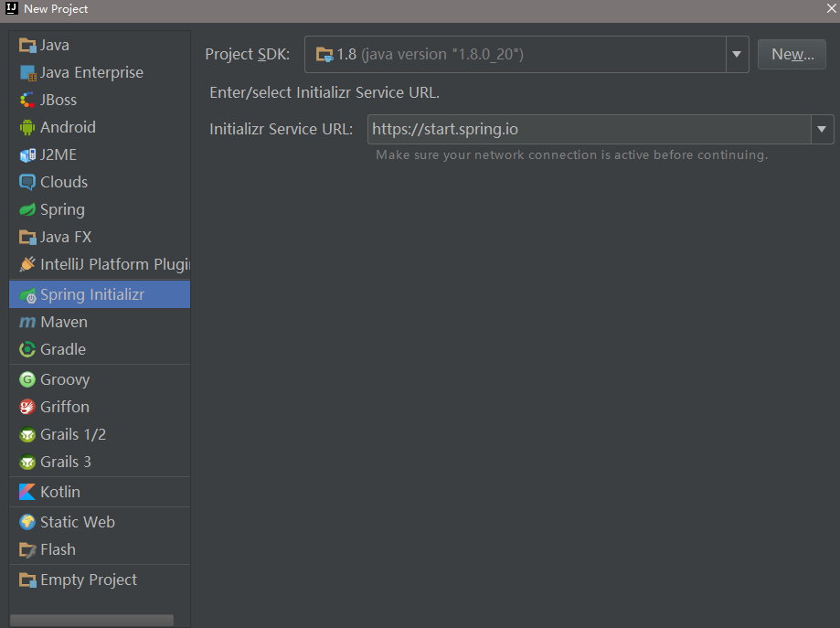This screenshot has width=840, height=628.
Task: Click the project type list horizontal scrollbar
Action: tap(91, 620)
